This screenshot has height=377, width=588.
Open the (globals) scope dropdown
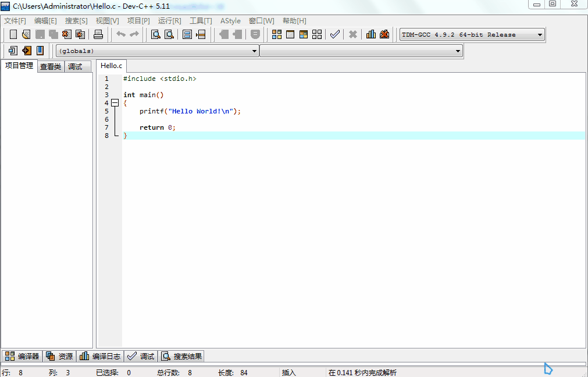[158, 51]
